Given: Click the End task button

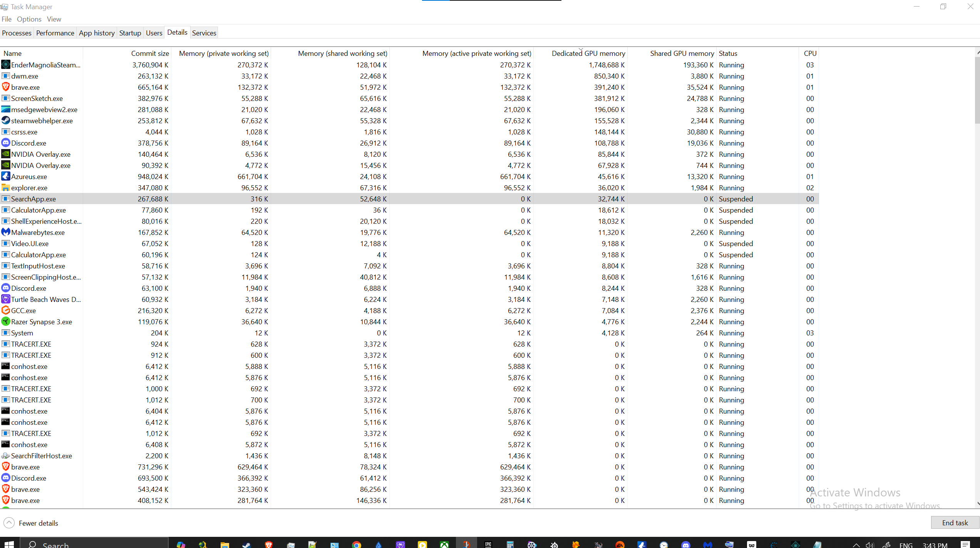Looking at the screenshot, I should pyautogui.click(x=955, y=523).
